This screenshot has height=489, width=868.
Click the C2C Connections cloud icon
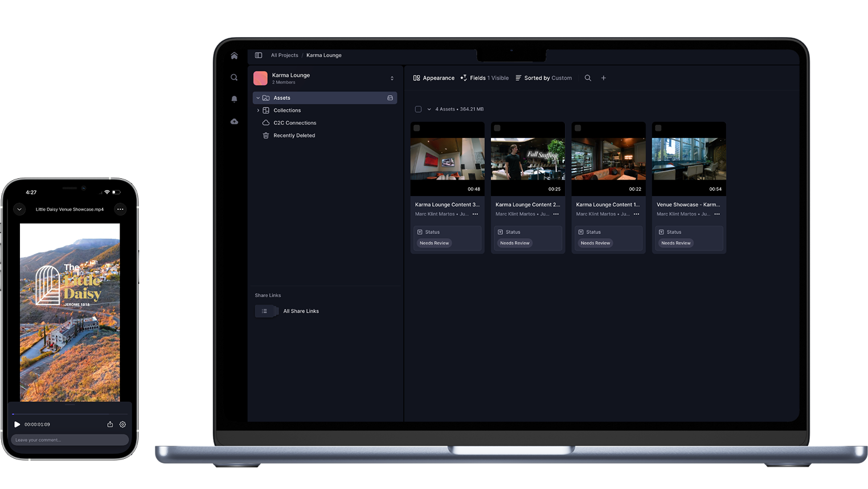pos(266,123)
